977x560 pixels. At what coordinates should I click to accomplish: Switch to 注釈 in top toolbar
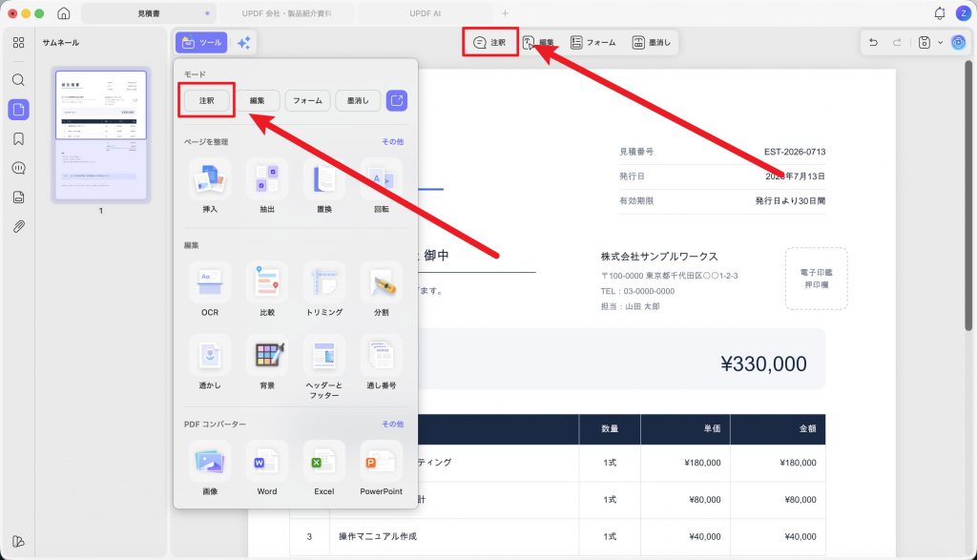click(x=489, y=42)
